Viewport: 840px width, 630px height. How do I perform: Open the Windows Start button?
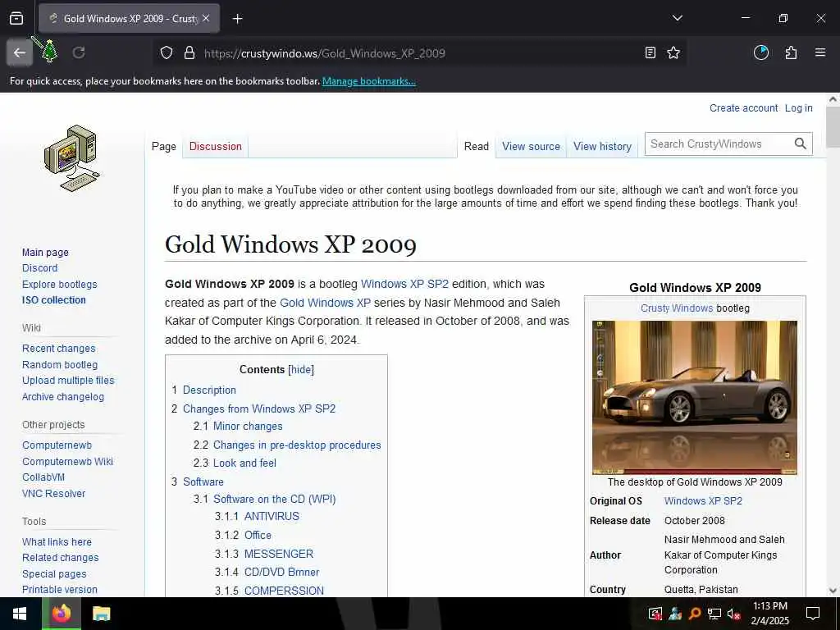point(20,614)
